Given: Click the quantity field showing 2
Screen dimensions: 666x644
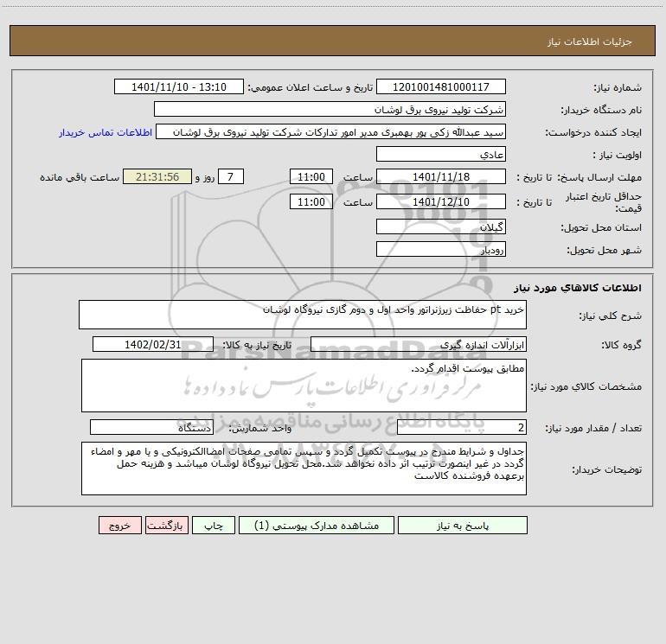Looking at the screenshot, I should [x=462, y=427].
